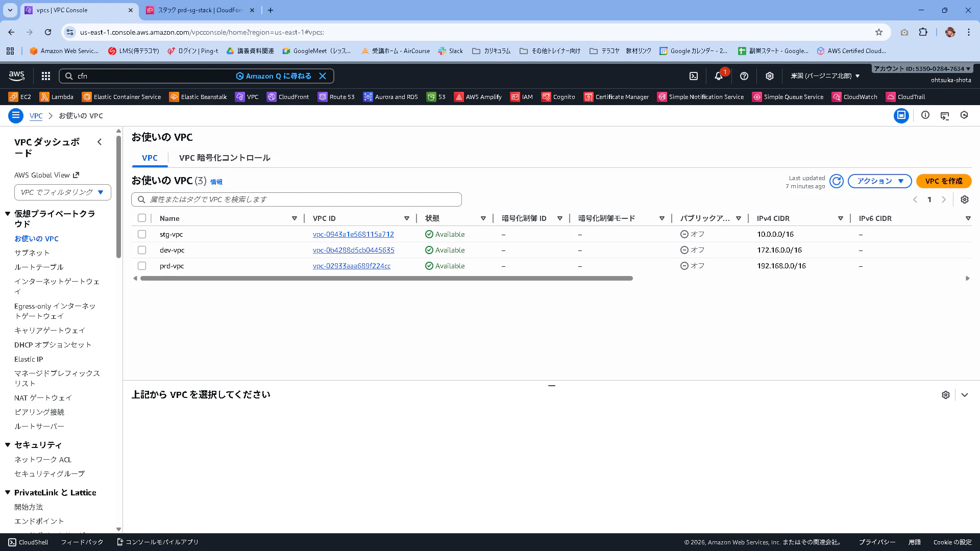Click the AWS console search box
Image resolution: width=980 pixels, height=551 pixels.
pyautogui.click(x=197, y=76)
